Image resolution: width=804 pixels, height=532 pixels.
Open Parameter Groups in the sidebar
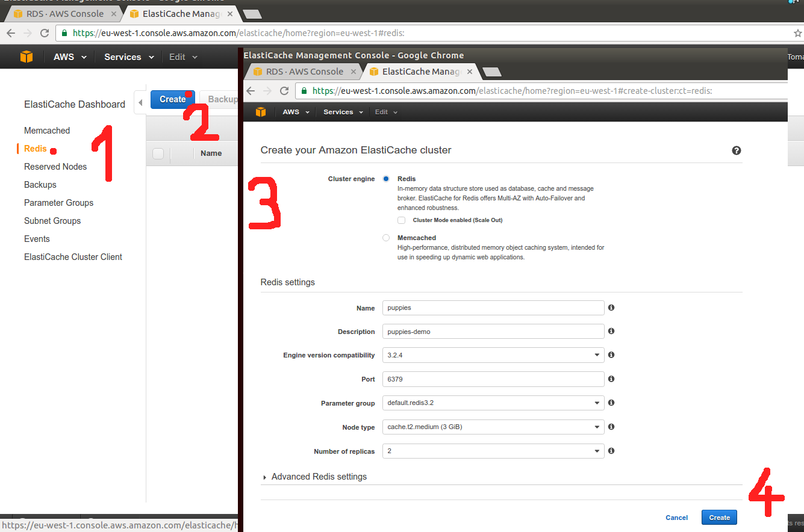[x=59, y=203]
